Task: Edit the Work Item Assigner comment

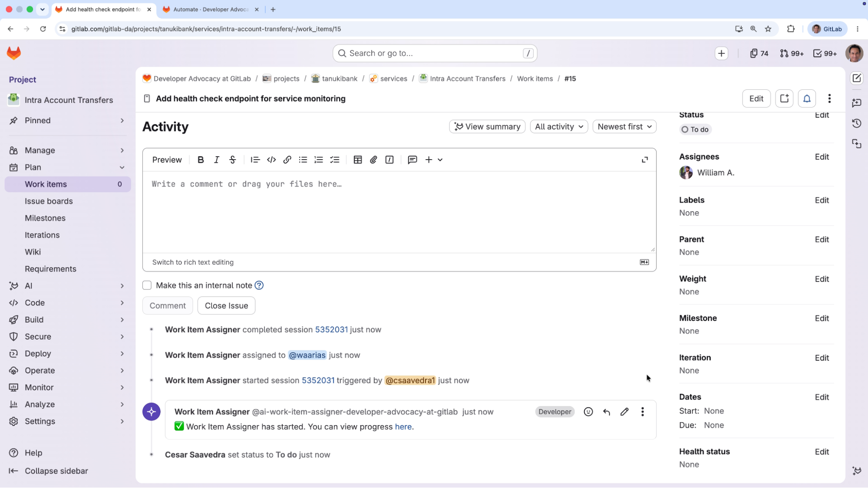Action: 624,412
